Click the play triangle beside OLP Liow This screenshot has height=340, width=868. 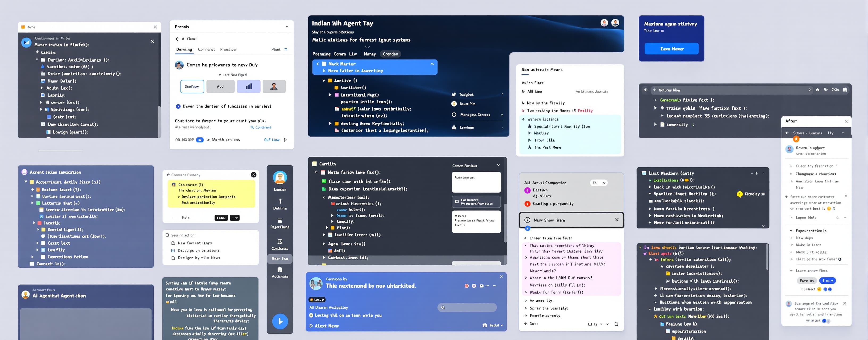tap(285, 140)
